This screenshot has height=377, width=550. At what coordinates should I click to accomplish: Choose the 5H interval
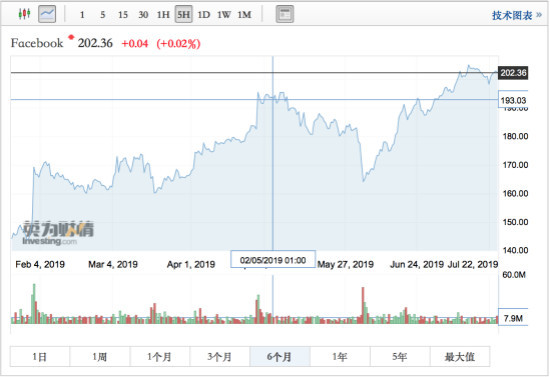(184, 14)
